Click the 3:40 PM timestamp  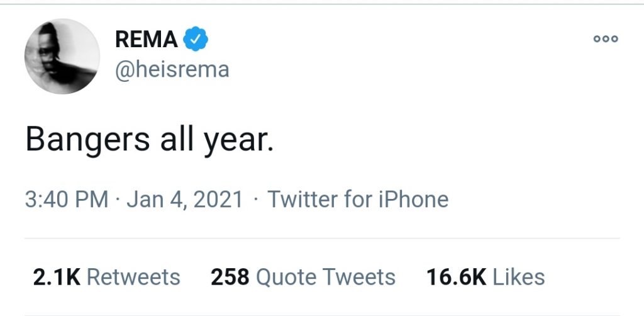pos(67,200)
